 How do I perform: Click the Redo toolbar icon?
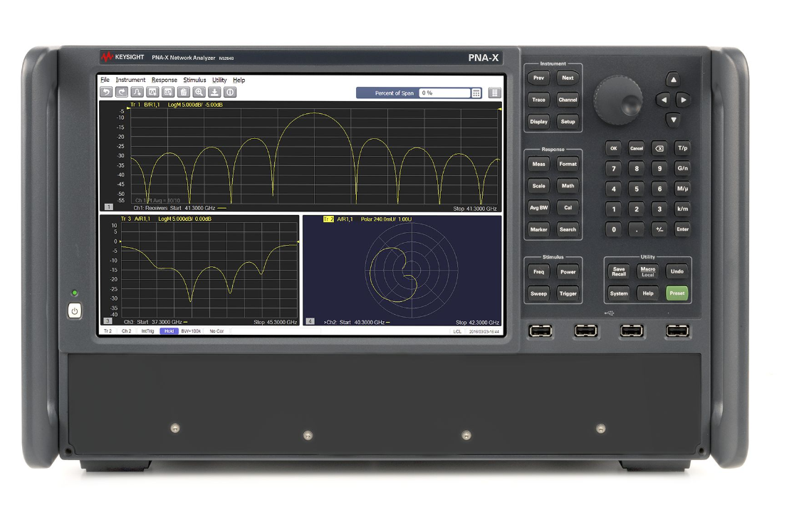(x=122, y=92)
